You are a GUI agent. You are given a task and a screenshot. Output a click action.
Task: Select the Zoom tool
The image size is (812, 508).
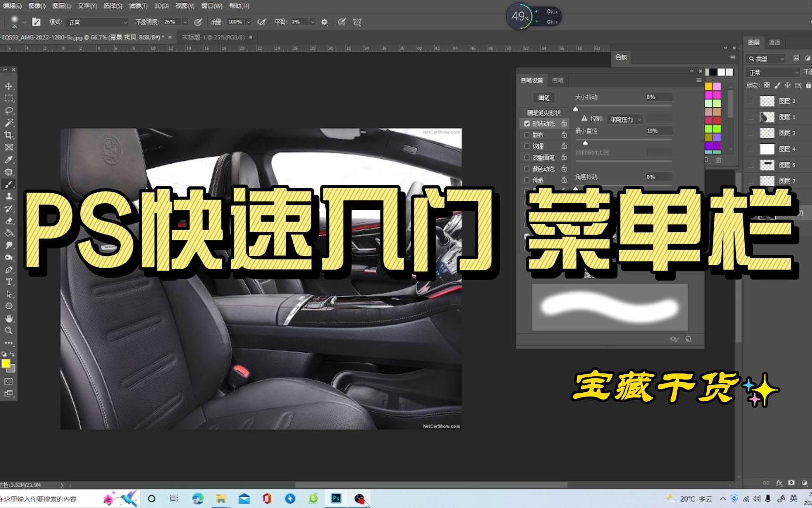[x=9, y=331]
